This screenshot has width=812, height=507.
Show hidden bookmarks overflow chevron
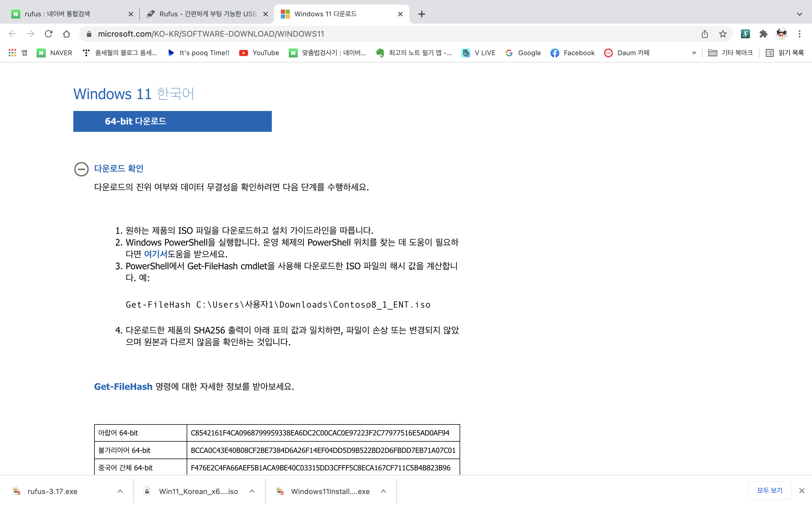coord(694,53)
